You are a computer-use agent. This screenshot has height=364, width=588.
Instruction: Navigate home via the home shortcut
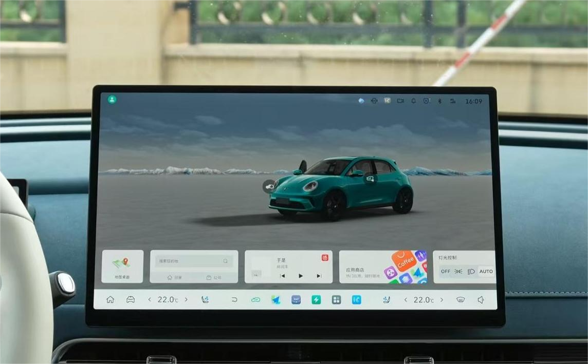tap(174, 278)
